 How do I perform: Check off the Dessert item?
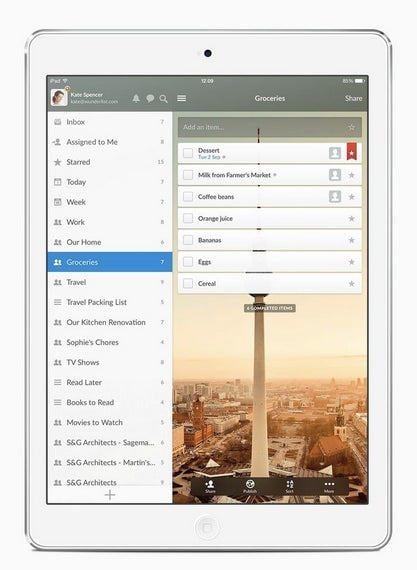click(x=188, y=153)
